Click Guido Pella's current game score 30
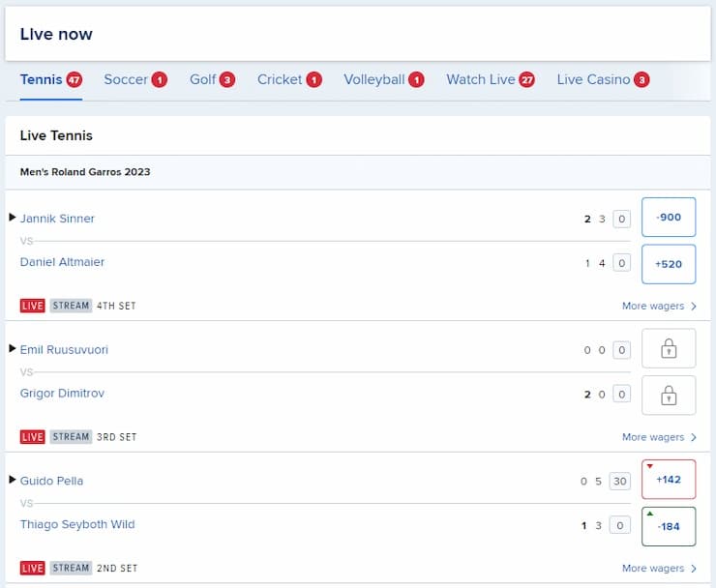716x588 pixels. [x=619, y=482]
